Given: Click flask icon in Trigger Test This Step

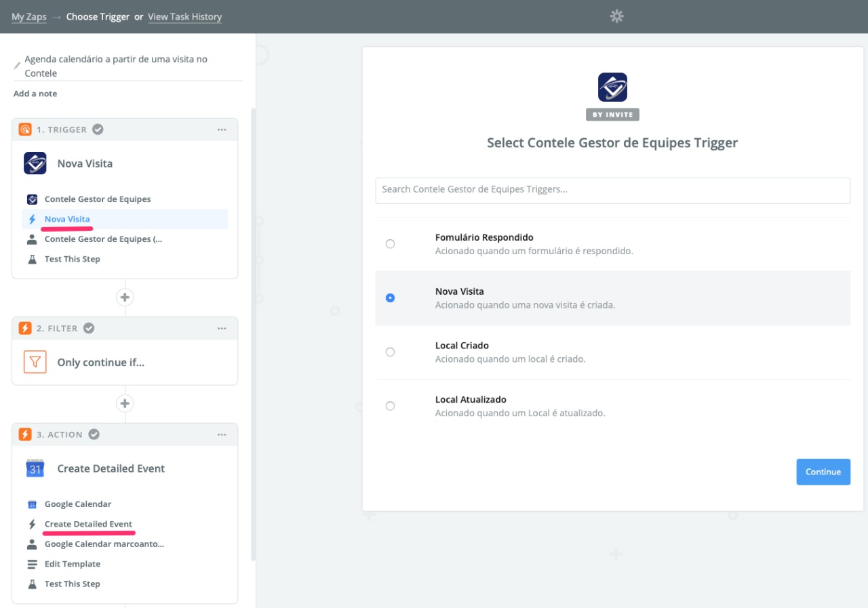Looking at the screenshot, I should (x=32, y=259).
